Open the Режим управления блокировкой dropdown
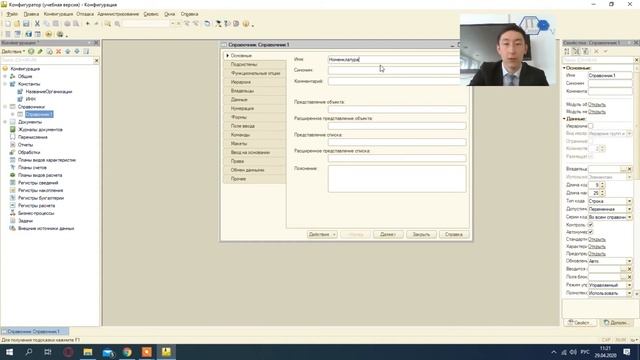 pos(629,285)
